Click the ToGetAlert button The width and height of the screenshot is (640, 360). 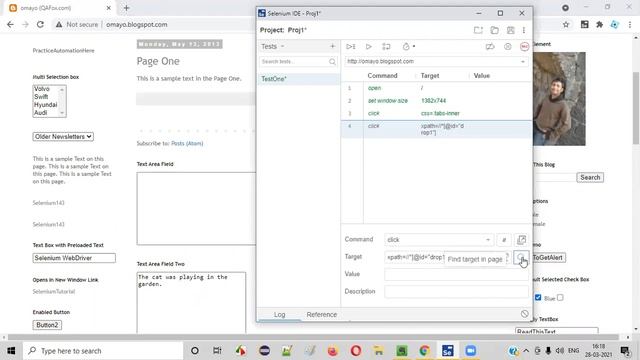point(548,258)
